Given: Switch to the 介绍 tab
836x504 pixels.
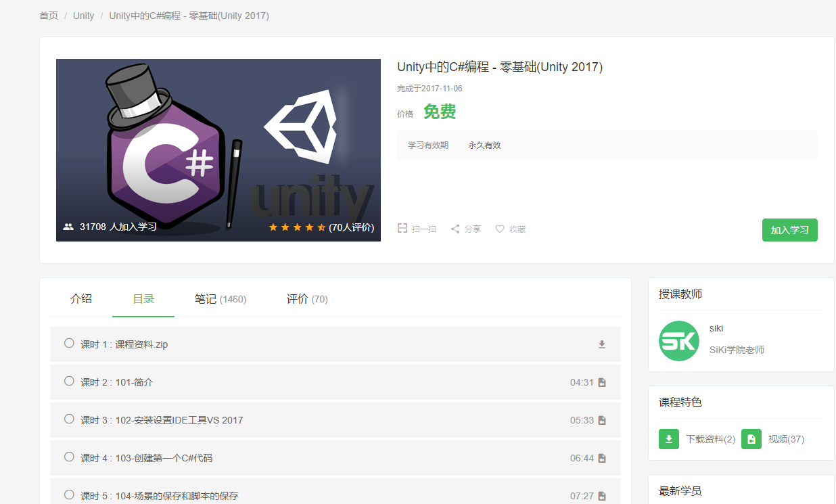Looking at the screenshot, I should (x=81, y=299).
